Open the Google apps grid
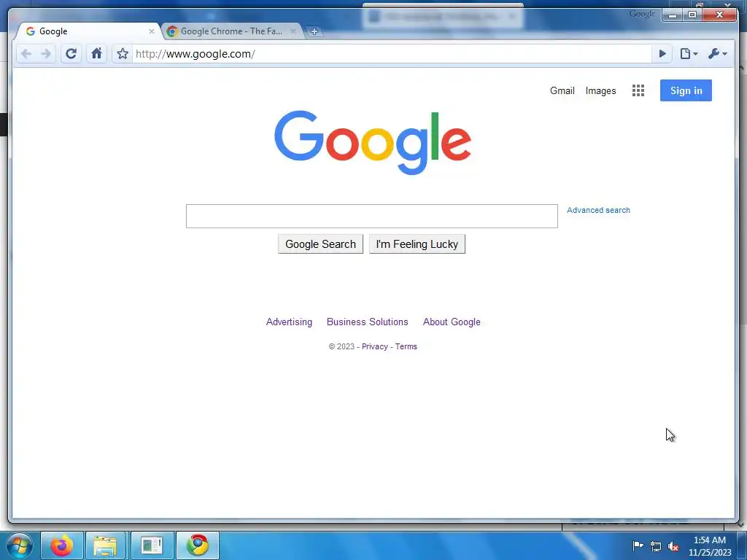The width and height of the screenshot is (747, 560). pyautogui.click(x=638, y=90)
